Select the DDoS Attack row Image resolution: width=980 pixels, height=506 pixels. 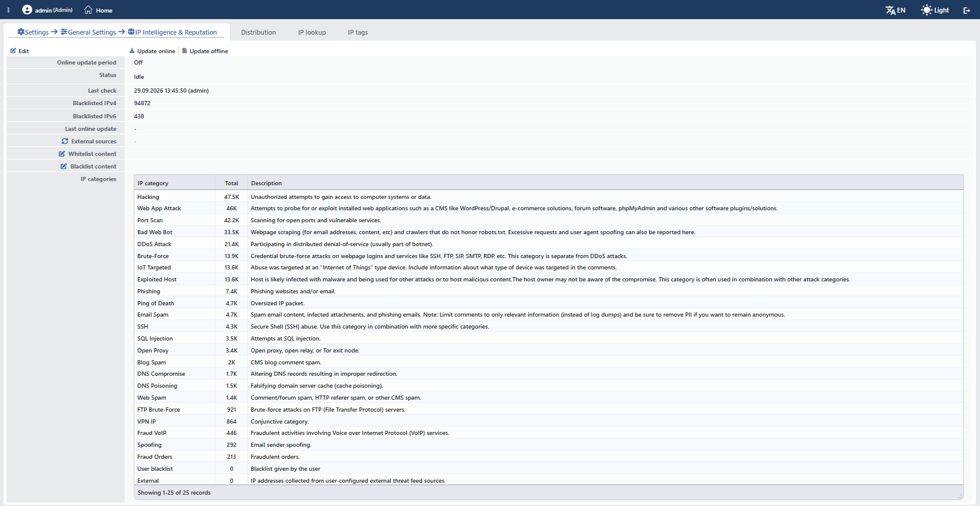tap(548, 244)
